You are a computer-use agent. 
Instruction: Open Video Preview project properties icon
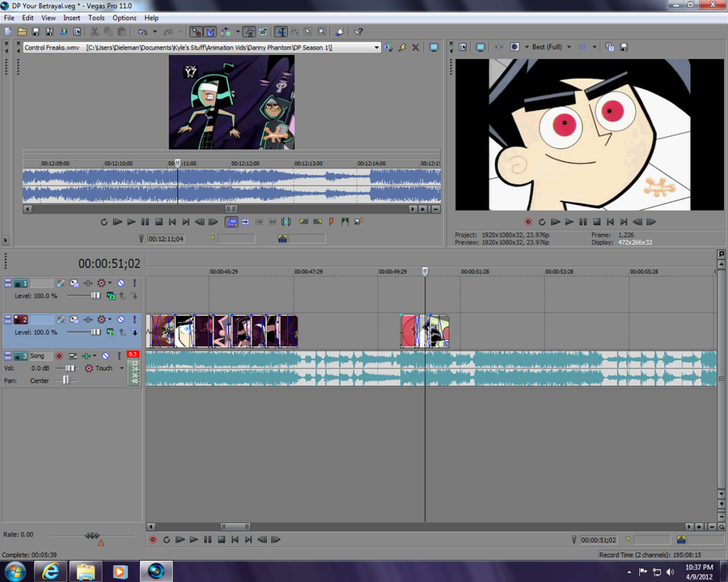[463, 47]
